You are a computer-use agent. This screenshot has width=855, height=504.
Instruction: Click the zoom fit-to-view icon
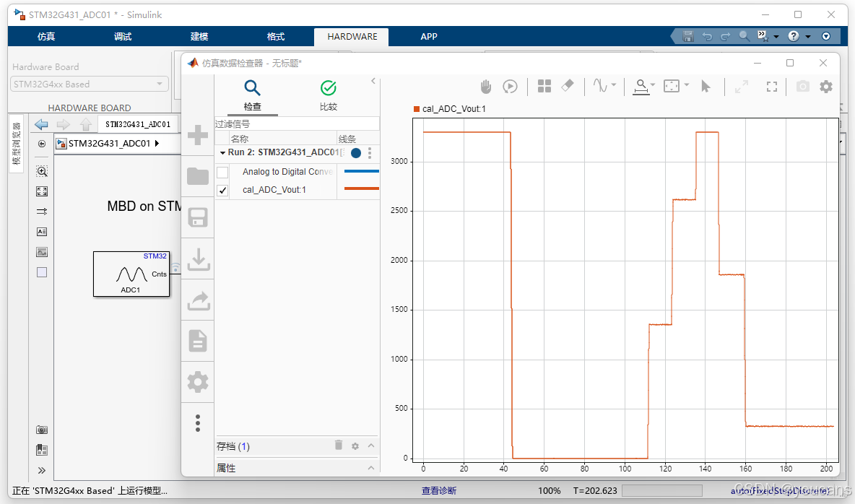click(x=672, y=86)
